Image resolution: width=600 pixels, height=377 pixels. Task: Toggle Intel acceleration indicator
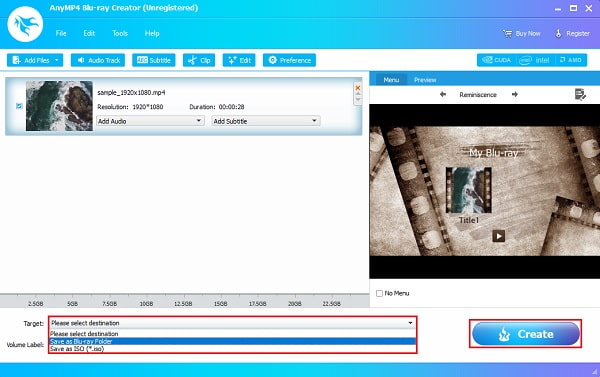[534, 60]
